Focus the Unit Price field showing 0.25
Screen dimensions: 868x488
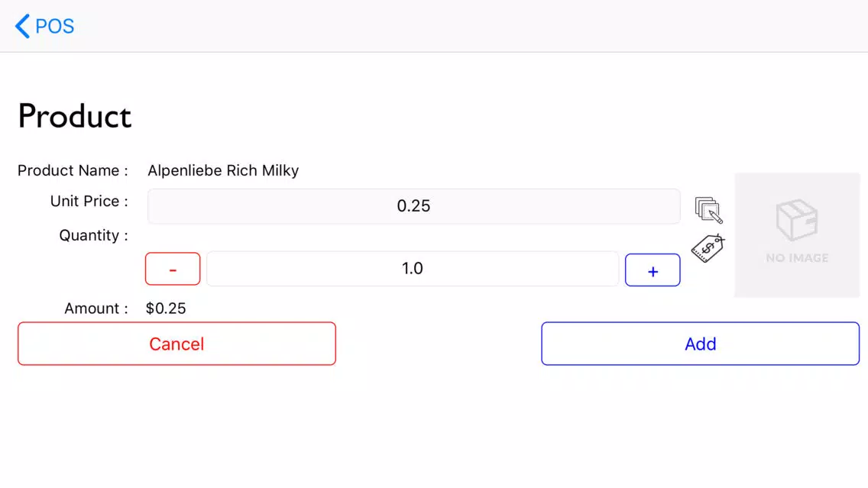(413, 206)
